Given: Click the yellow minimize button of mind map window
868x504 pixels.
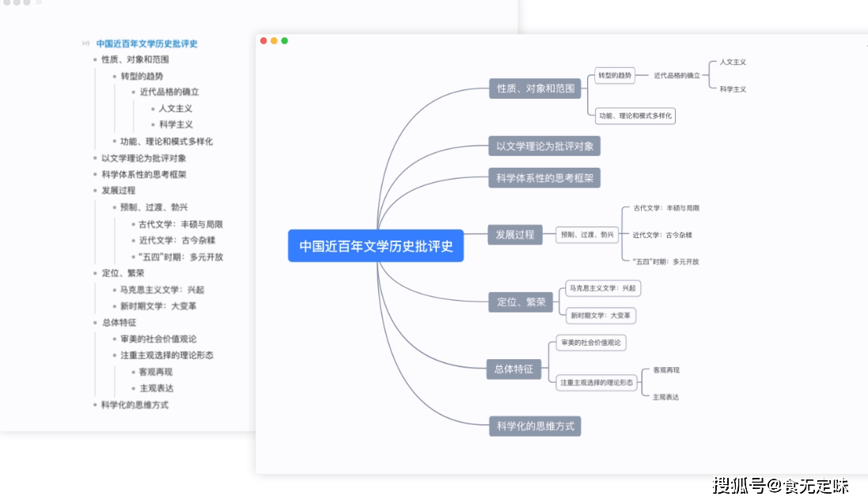Looking at the screenshot, I should pos(274,41).
